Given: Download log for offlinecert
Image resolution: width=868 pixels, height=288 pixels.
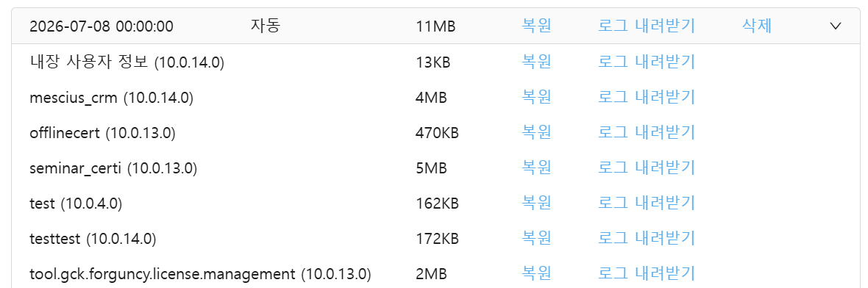Looking at the screenshot, I should tap(647, 133).
